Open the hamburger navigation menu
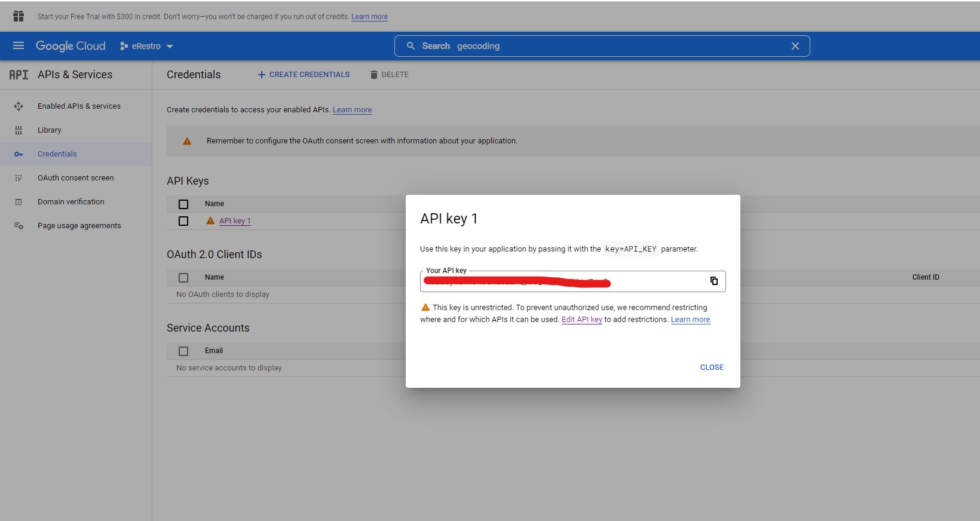980x521 pixels. click(x=19, y=46)
